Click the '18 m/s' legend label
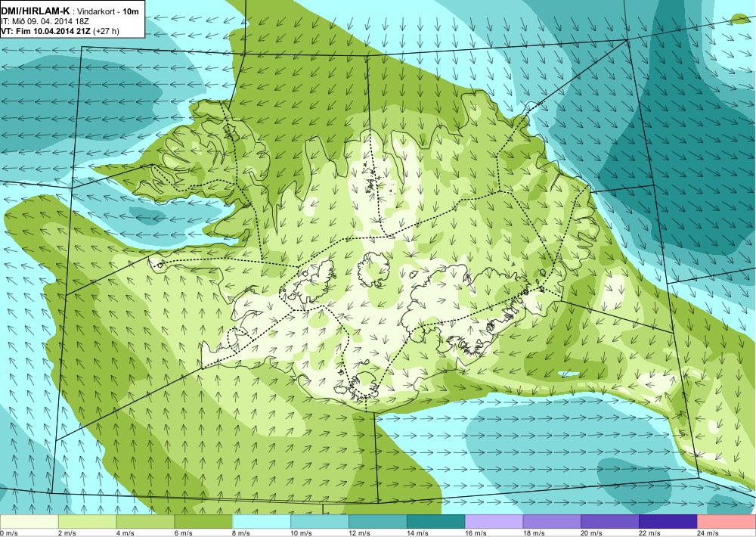The width and height of the screenshot is (756, 537). pos(534,533)
